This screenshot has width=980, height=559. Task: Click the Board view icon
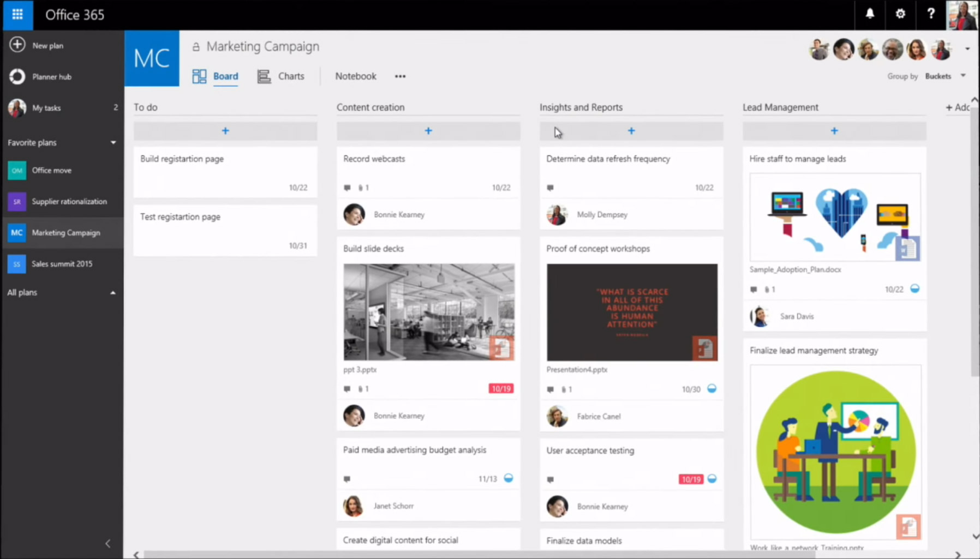pos(199,76)
